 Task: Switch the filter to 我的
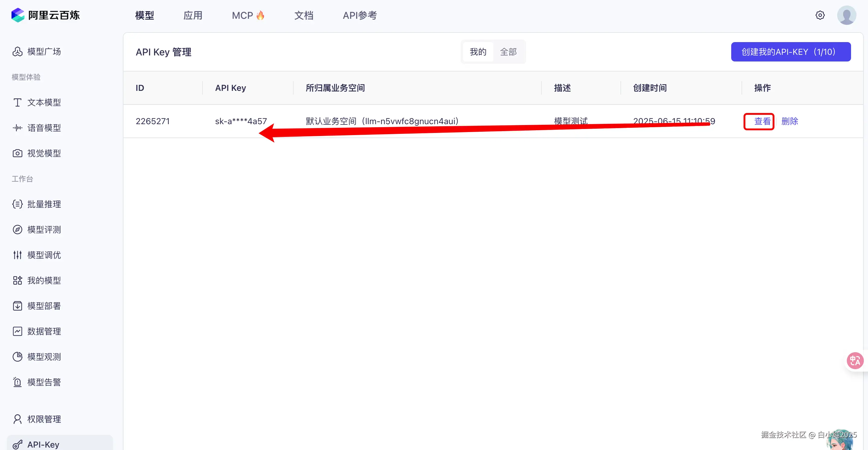pos(478,52)
